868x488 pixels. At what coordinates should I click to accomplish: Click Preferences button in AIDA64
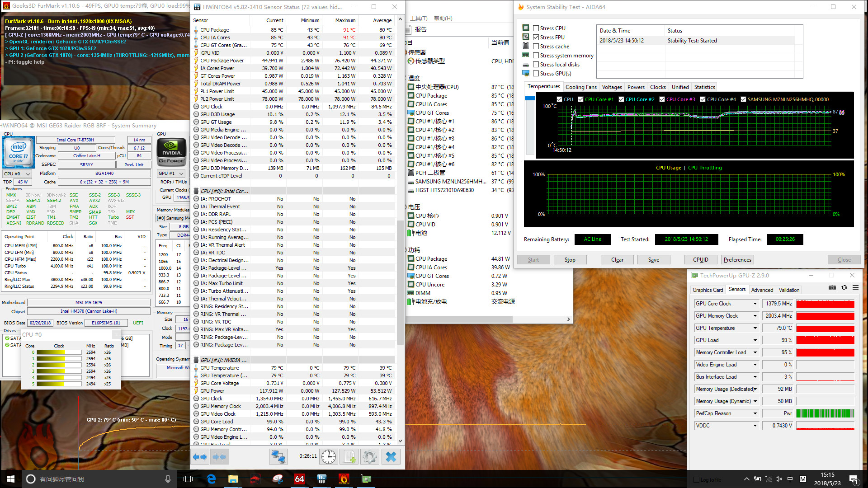pos(737,260)
